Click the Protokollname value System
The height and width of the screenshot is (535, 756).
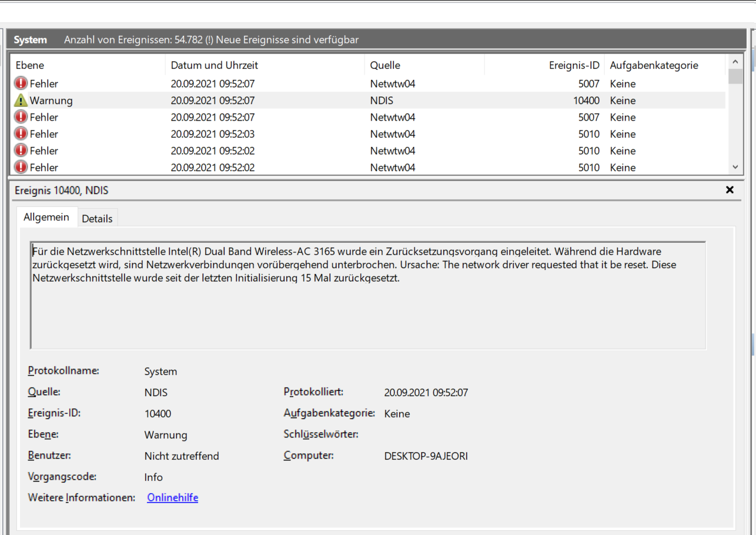point(160,372)
